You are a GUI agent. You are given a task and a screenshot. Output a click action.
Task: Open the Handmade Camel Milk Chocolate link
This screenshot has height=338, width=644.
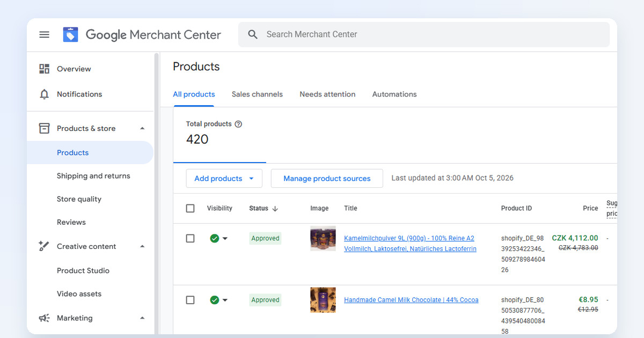[411, 300]
